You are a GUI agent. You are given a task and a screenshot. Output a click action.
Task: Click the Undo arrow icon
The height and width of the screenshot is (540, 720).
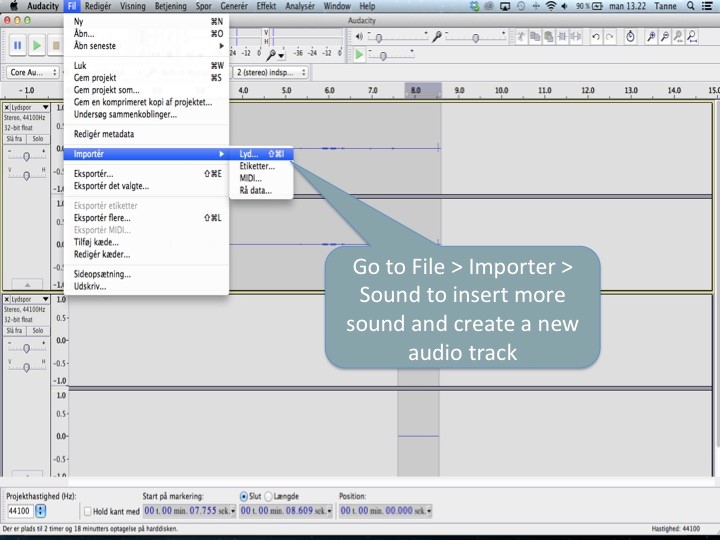pyautogui.click(x=596, y=36)
